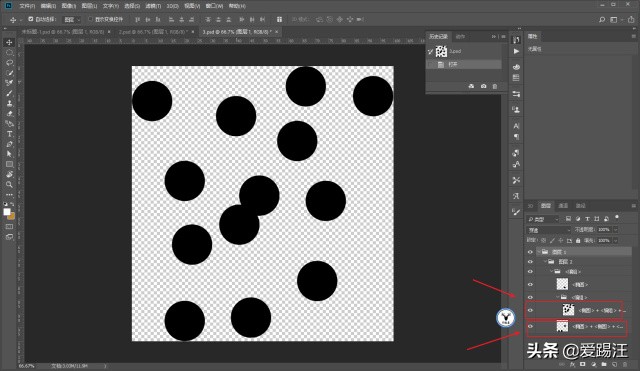
Task: Hide the black dots merged layer
Action: pos(530,310)
